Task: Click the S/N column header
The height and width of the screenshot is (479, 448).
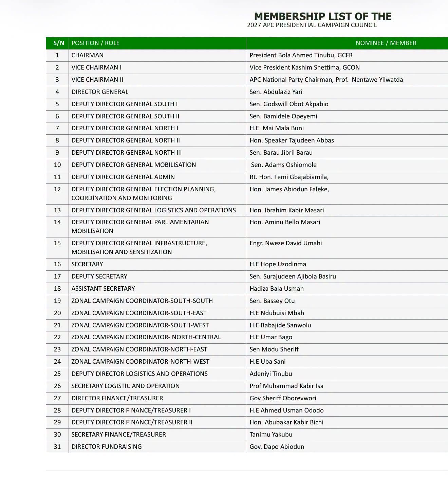Action: [x=59, y=43]
